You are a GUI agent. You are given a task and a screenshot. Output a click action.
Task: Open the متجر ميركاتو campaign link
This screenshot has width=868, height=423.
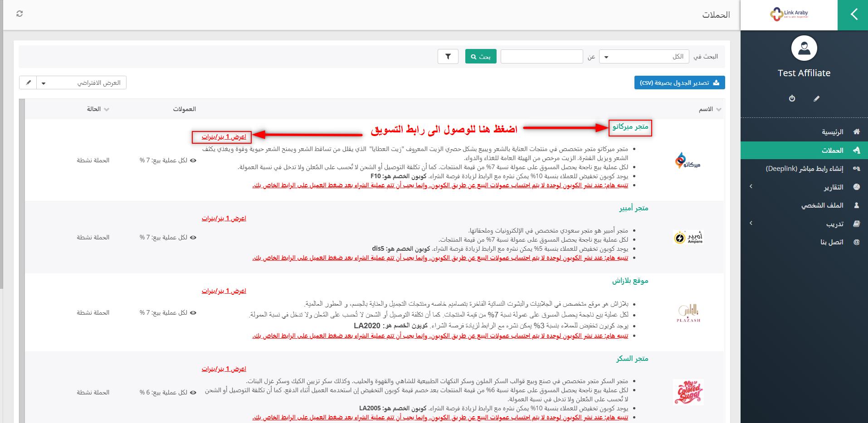pyautogui.click(x=630, y=127)
